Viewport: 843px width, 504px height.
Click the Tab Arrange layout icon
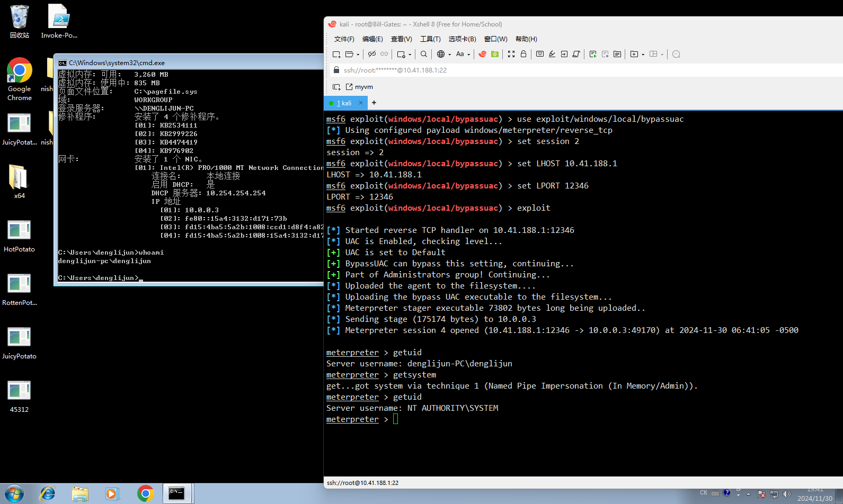click(x=653, y=54)
